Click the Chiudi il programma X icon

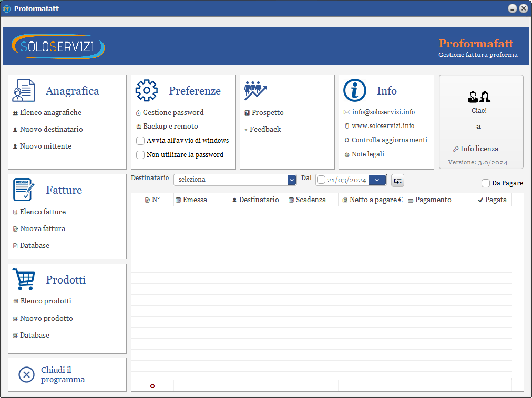pos(26,374)
